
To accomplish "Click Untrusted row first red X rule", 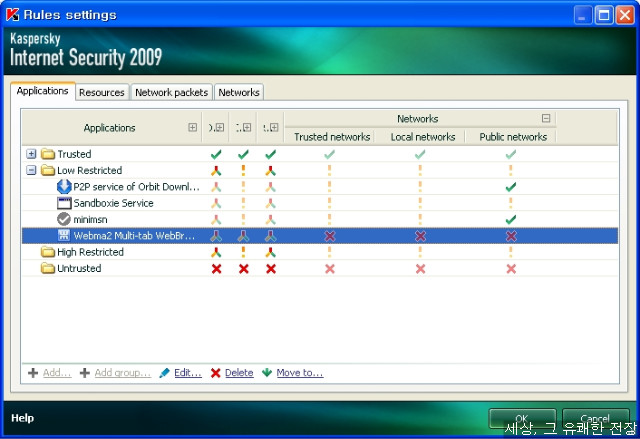I will [x=216, y=268].
